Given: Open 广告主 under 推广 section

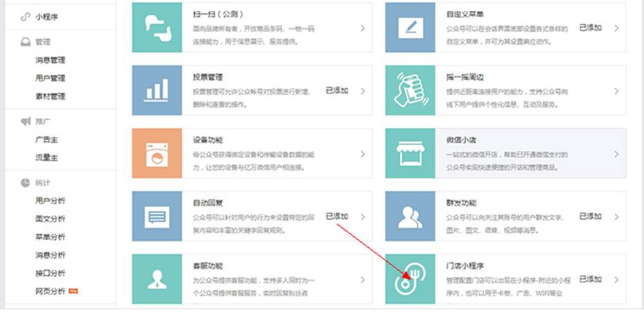Looking at the screenshot, I should 46,140.
